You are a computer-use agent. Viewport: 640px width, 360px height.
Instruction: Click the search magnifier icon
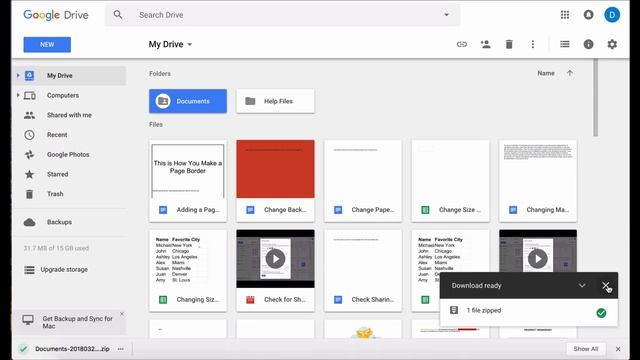118,15
